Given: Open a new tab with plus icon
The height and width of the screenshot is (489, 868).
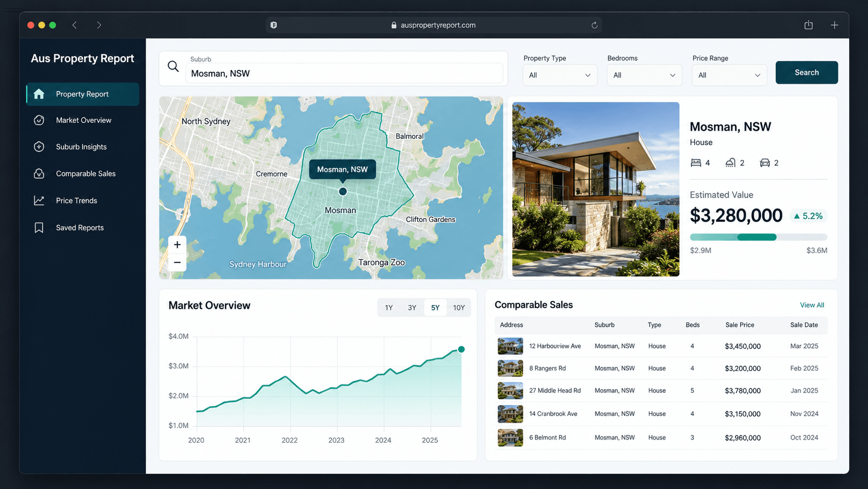Looking at the screenshot, I should point(834,25).
